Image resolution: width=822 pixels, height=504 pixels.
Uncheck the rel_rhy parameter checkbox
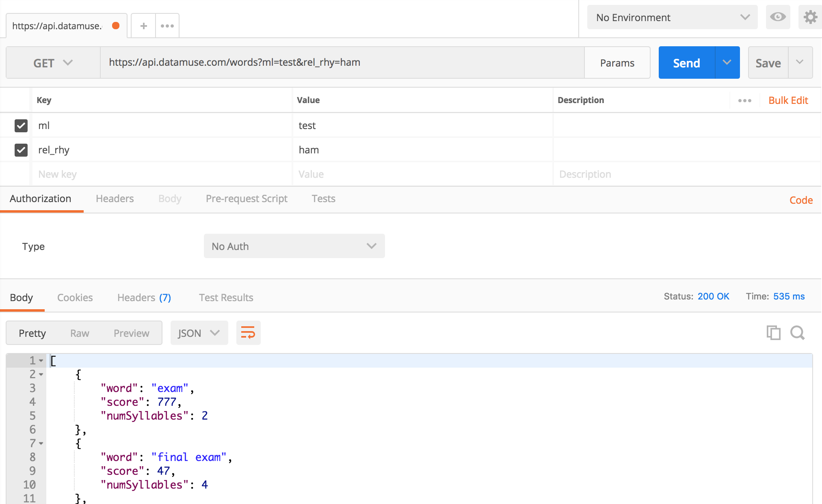point(21,150)
